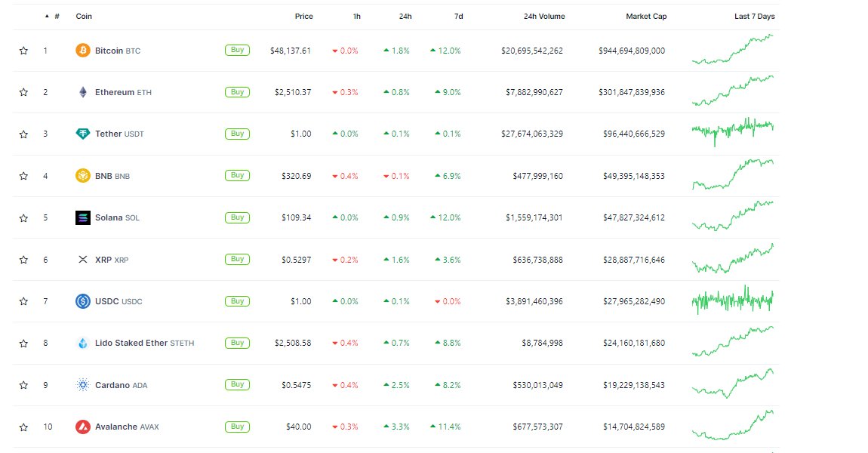Sort table by 24h change header
The image size is (868, 453).
tap(405, 16)
